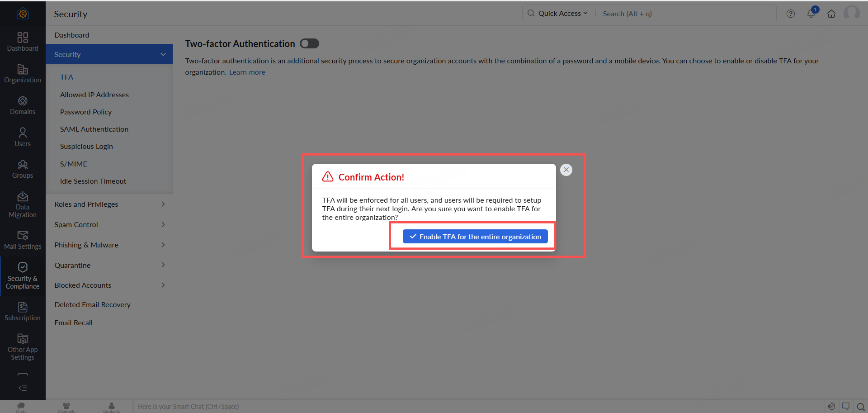Open the Groups sidebar icon
The width and height of the screenshot is (868, 413).
[23, 169]
